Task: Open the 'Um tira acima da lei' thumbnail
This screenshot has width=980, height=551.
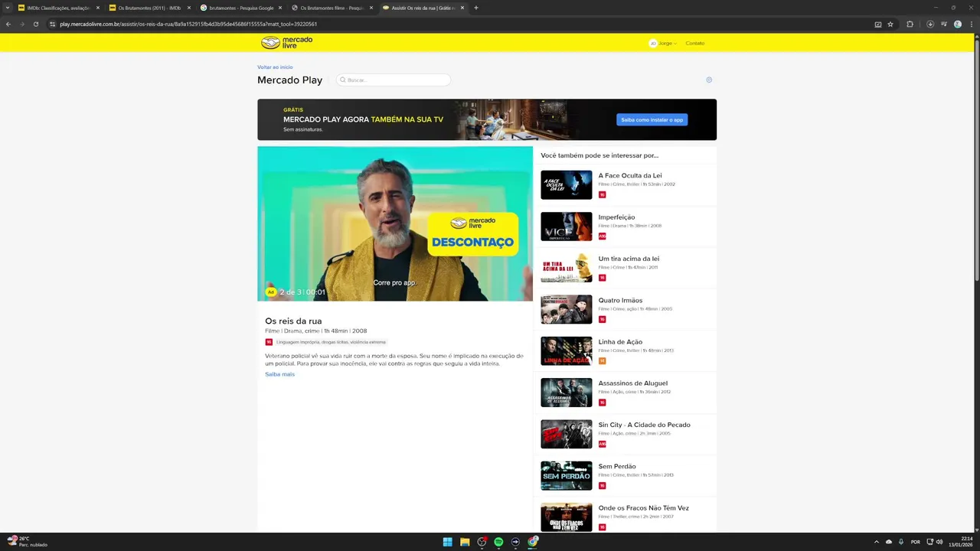Action: pyautogui.click(x=567, y=268)
